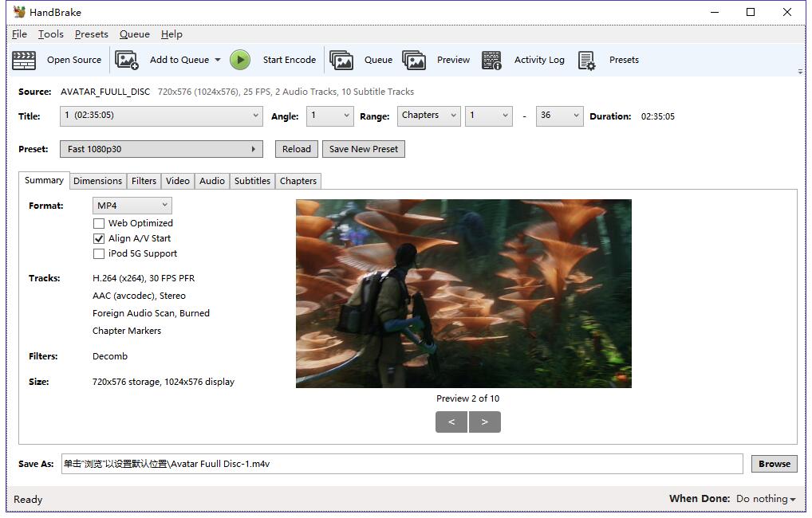This screenshot has width=812, height=518.
Task: Enable the Web Optimized checkbox
Action: click(98, 224)
